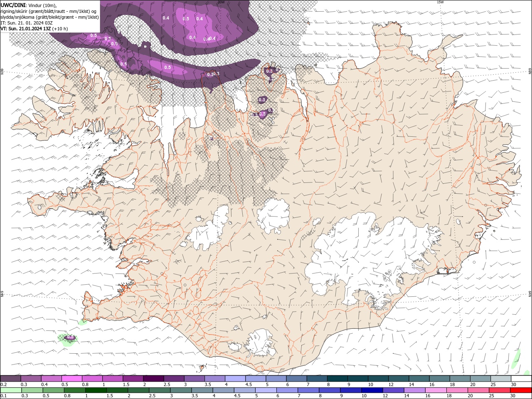Click the '20W' longitude label at top
The height and width of the screenshot is (399, 532).
point(221,2)
